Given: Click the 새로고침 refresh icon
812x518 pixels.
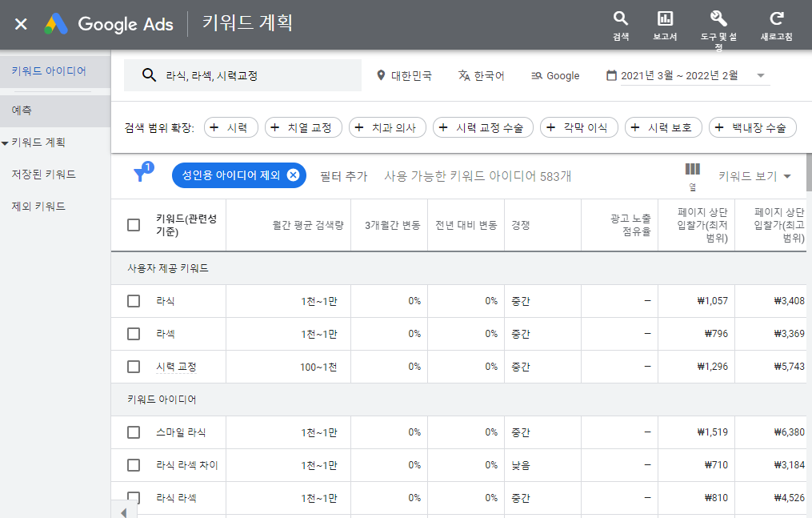Looking at the screenshot, I should pos(776,25).
